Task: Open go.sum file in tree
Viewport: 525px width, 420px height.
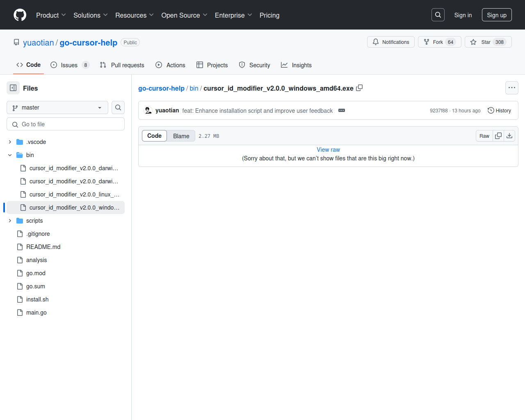Action: click(66, 286)
